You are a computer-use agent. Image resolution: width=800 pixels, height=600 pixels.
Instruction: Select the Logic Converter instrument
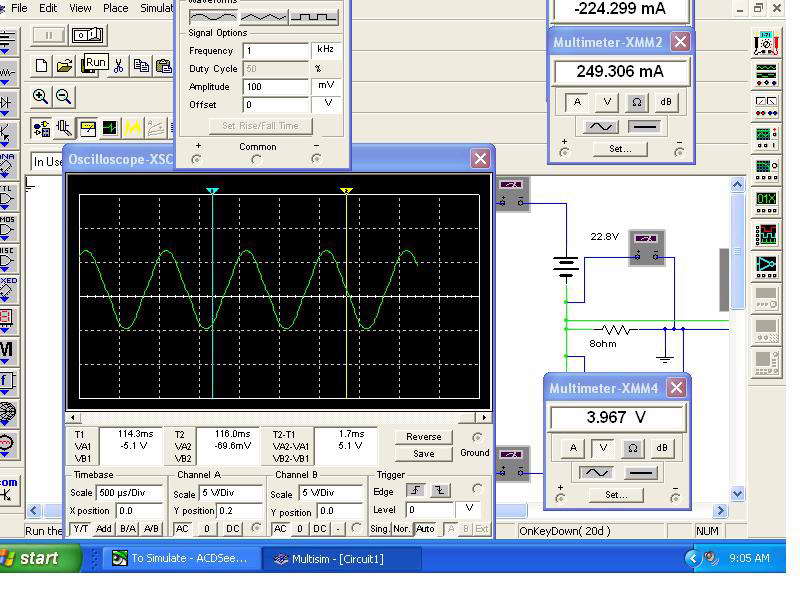click(766, 265)
